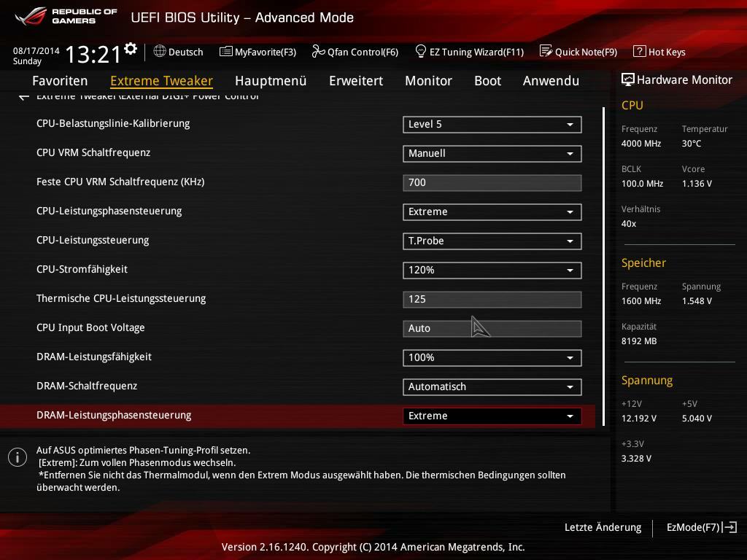Launch EZ Tuning Wizard bulb icon

click(x=421, y=51)
